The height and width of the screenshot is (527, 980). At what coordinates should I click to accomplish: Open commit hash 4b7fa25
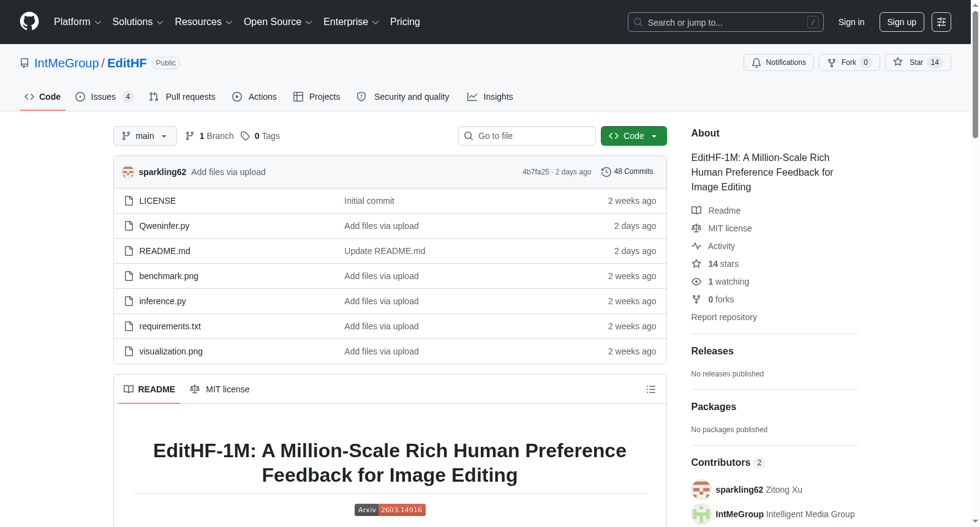[536, 172]
